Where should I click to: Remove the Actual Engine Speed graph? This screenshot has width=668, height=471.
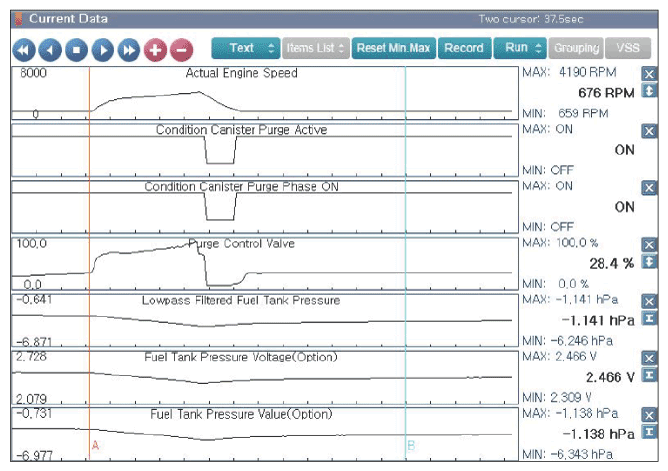(x=649, y=74)
